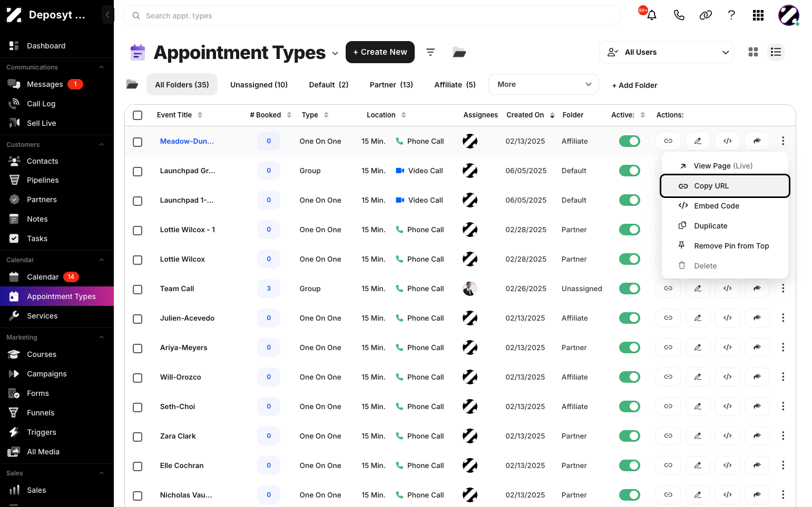This screenshot has height=507, width=812.
Task: Click the open folder icon beside filter
Action: coord(459,52)
